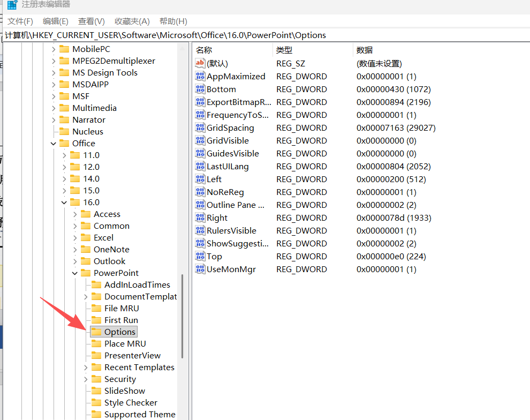
Task: Click the Excel folder icon
Action: pos(86,238)
